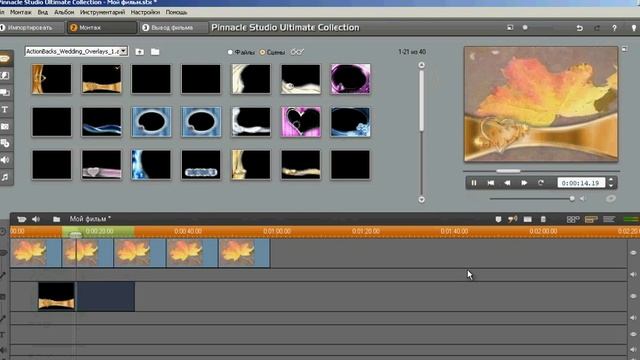Select the pink heart overlay thumbnail
640x360 pixels.
301,122
